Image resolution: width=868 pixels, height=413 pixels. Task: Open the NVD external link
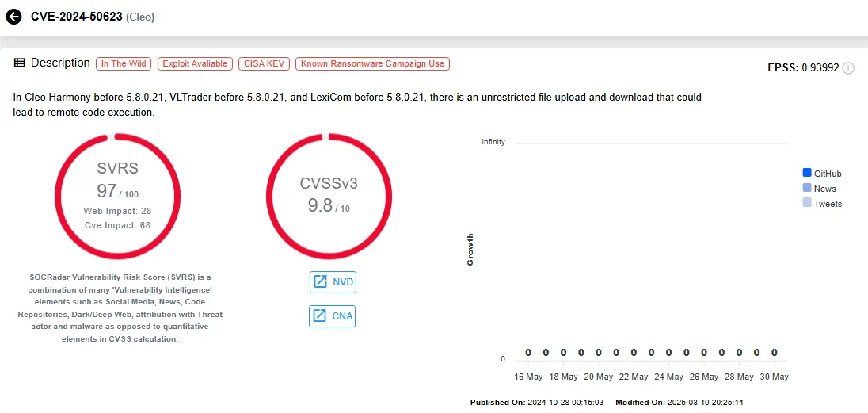pyautogui.click(x=332, y=281)
